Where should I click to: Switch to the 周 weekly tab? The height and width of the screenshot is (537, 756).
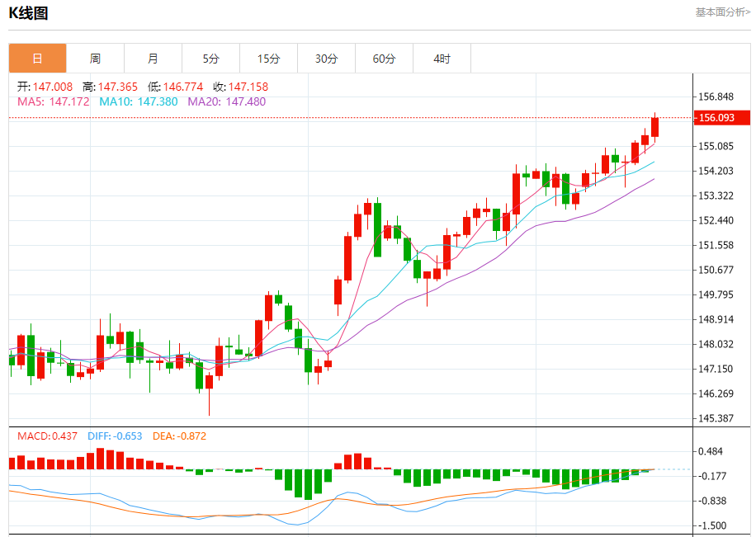[x=95, y=59]
